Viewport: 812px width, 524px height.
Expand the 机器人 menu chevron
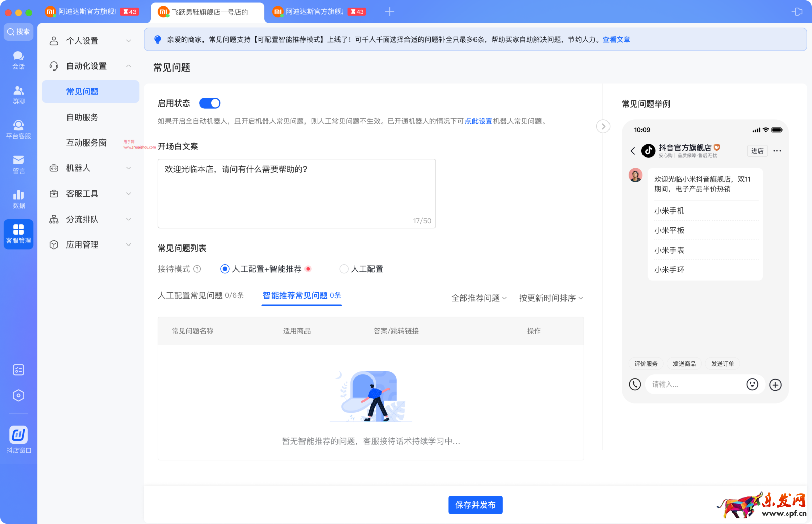(x=129, y=168)
